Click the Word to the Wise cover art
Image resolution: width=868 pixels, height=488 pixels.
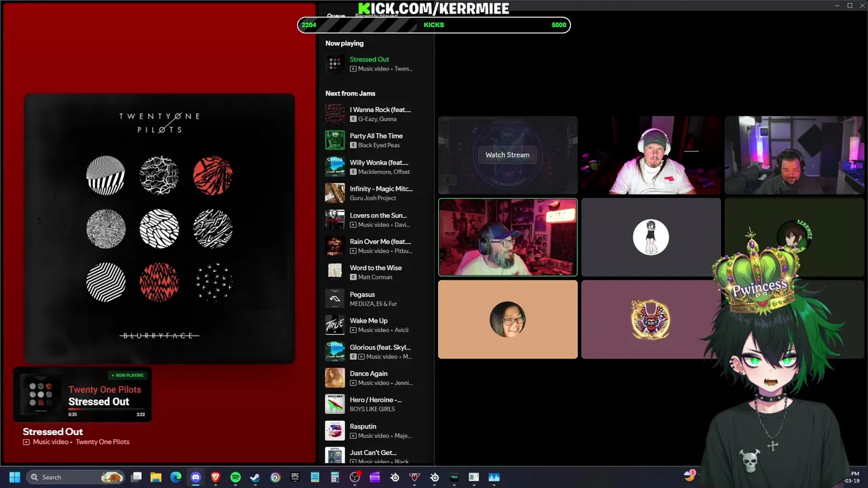(x=335, y=272)
